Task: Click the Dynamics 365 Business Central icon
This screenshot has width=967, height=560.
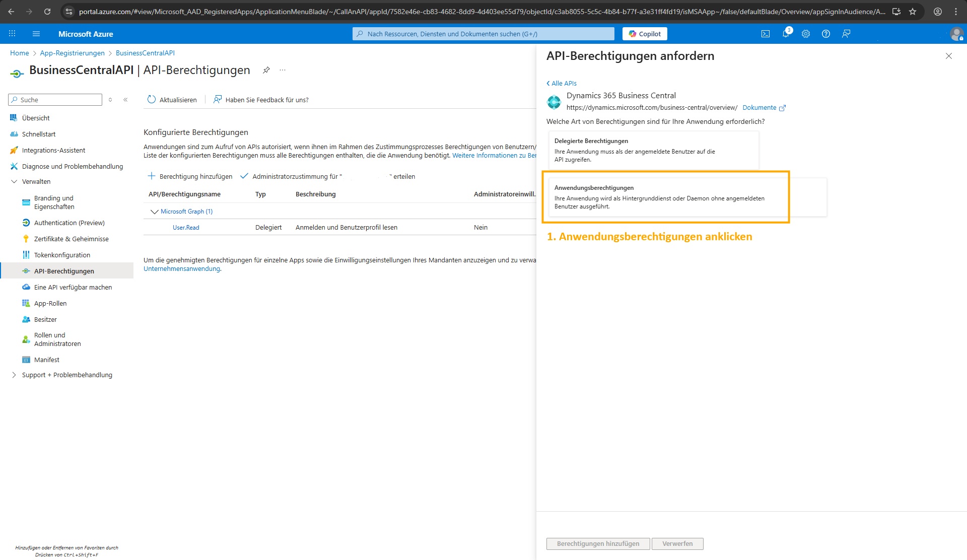Action: click(554, 102)
